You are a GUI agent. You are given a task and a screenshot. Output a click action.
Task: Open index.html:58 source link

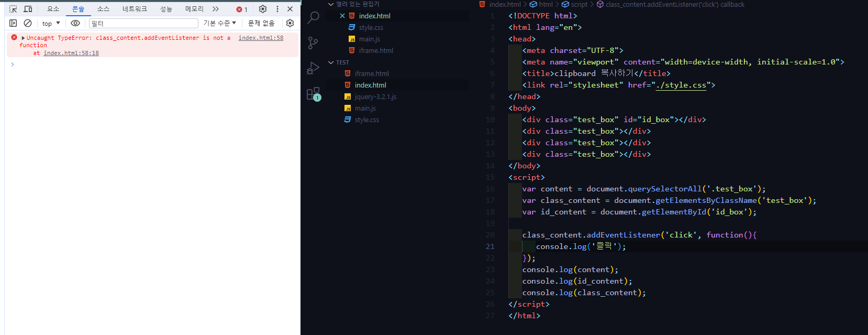tap(261, 38)
